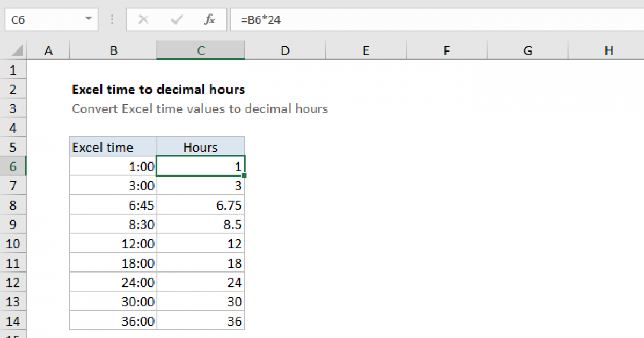Click the Enter checkmark formula bar icon
Image resolution: width=644 pixels, height=338 pixels.
(177, 20)
